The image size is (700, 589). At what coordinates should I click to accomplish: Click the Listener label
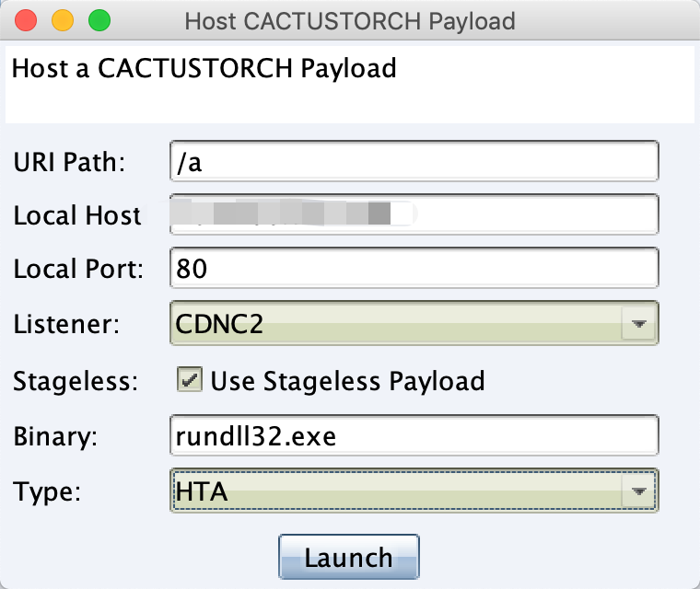[66, 324]
